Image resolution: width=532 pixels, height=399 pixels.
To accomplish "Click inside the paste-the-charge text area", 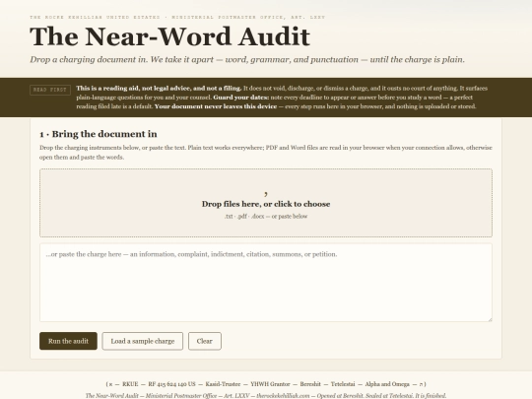I will 266,283.
